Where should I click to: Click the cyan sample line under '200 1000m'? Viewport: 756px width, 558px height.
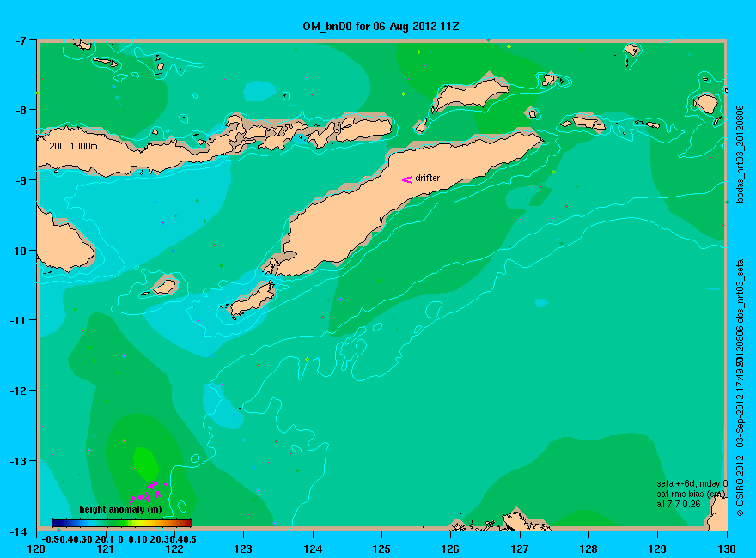(x=70, y=155)
